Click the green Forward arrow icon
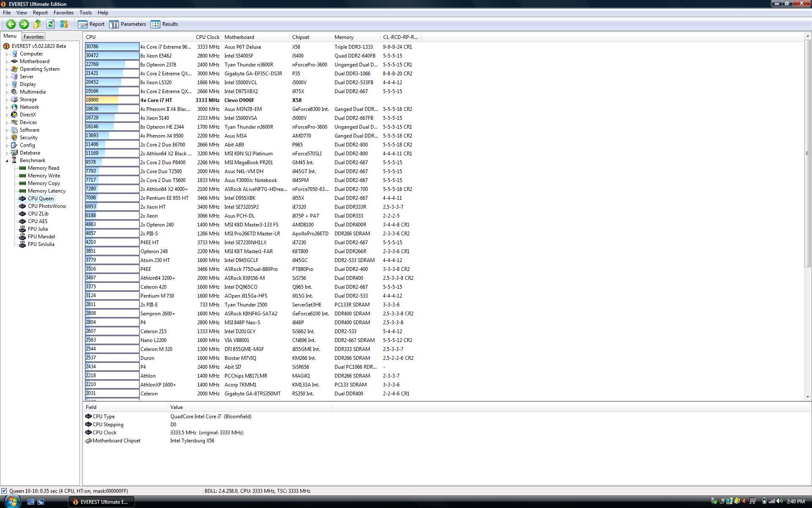Viewport: 812px width, 508px height. (24, 24)
